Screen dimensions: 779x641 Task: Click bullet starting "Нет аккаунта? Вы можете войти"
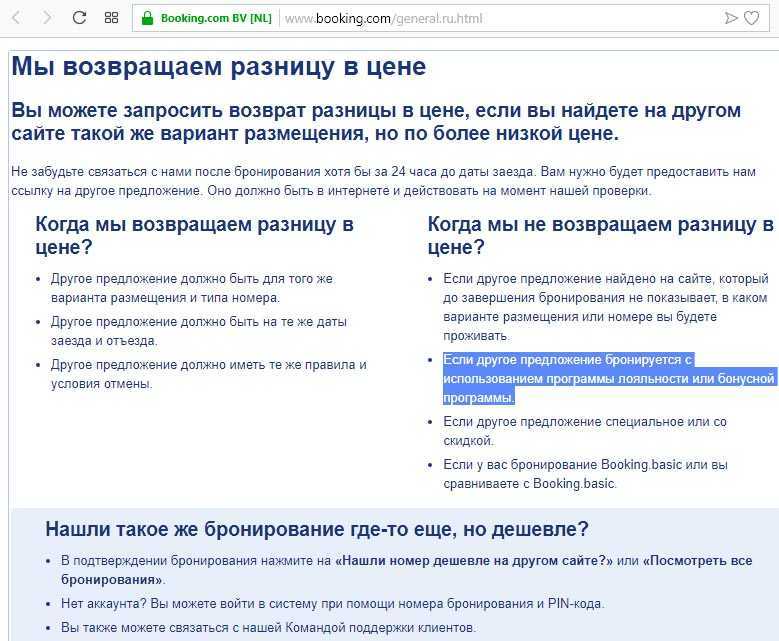(x=333, y=604)
